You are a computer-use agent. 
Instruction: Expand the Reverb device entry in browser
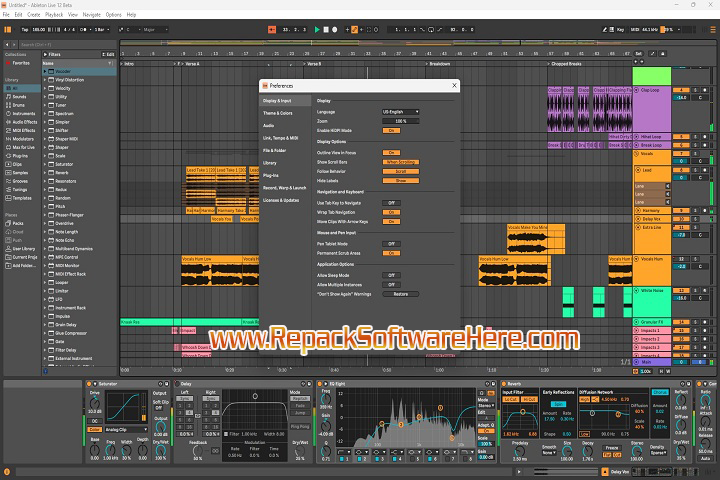pyautogui.click(x=45, y=173)
